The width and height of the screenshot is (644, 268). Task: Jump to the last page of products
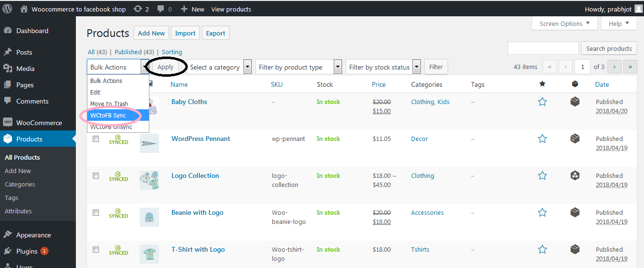tap(630, 67)
